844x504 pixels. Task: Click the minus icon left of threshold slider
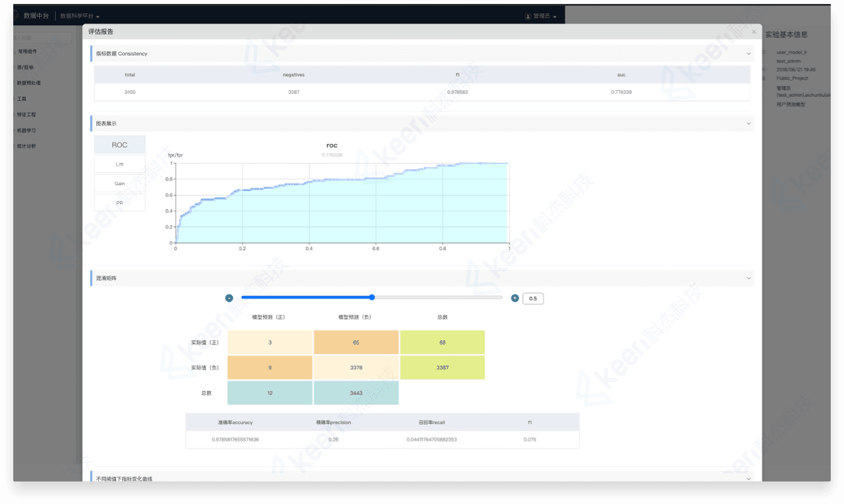click(229, 298)
